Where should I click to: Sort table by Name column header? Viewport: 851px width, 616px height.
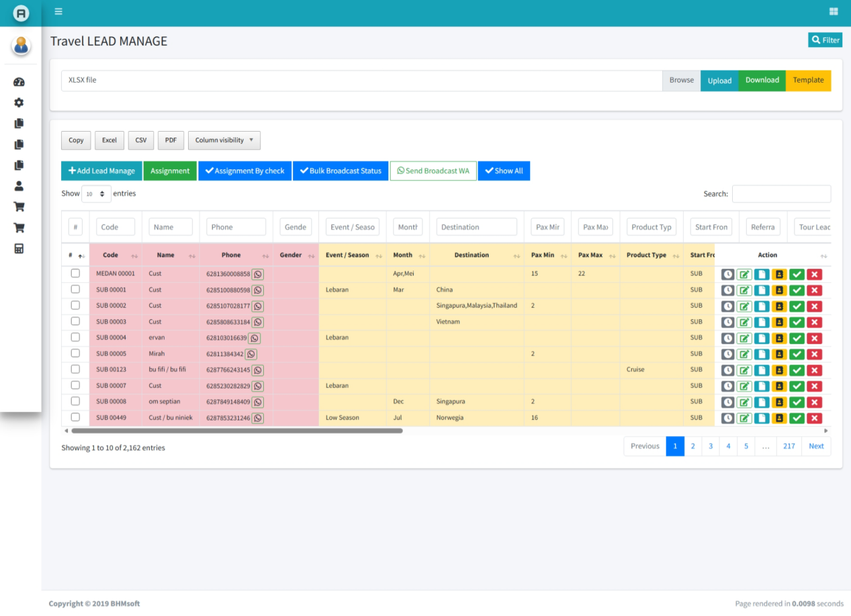point(171,255)
